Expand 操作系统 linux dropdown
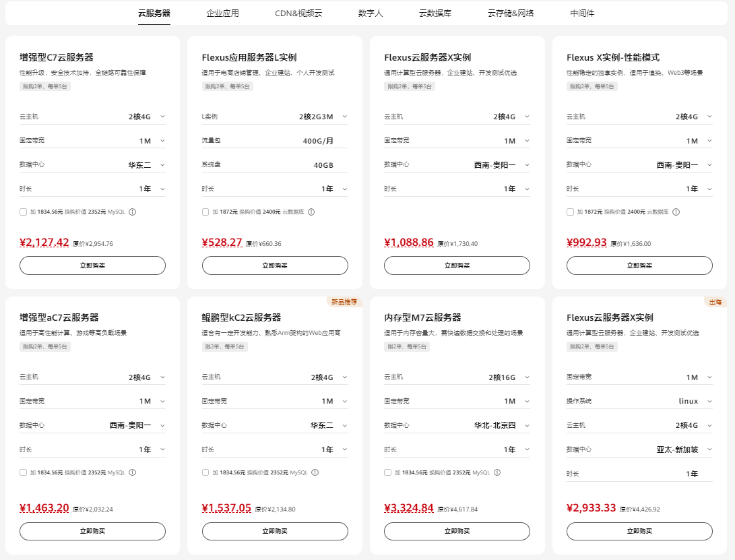Screen dimensions: 735x560 click(x=639, y=402)
